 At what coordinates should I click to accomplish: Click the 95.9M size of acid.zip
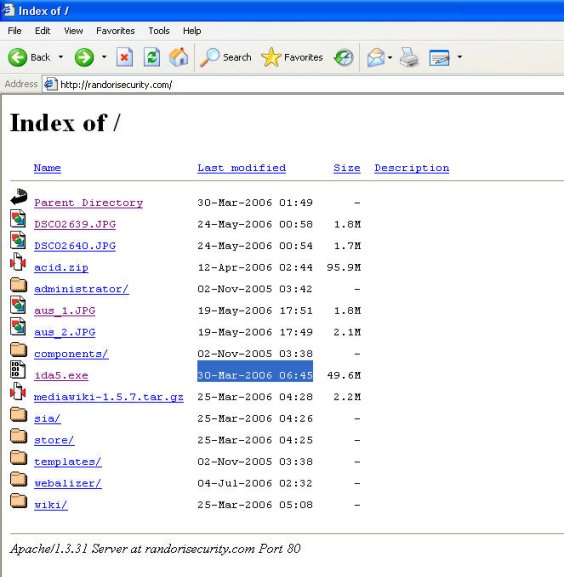coord(344,268)
